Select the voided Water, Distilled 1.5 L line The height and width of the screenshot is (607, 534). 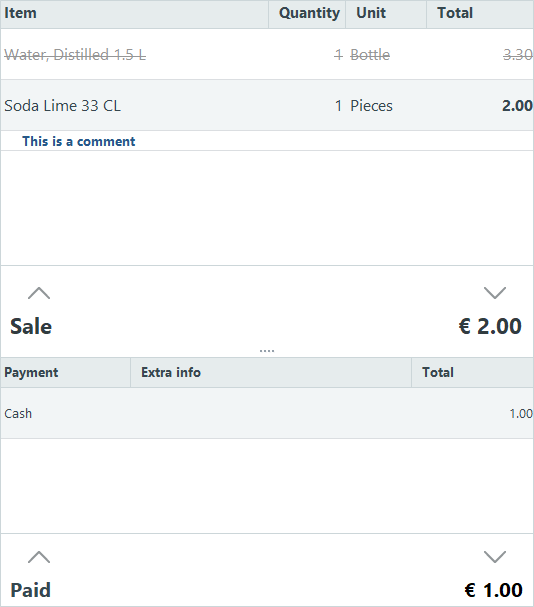[267, 54]
